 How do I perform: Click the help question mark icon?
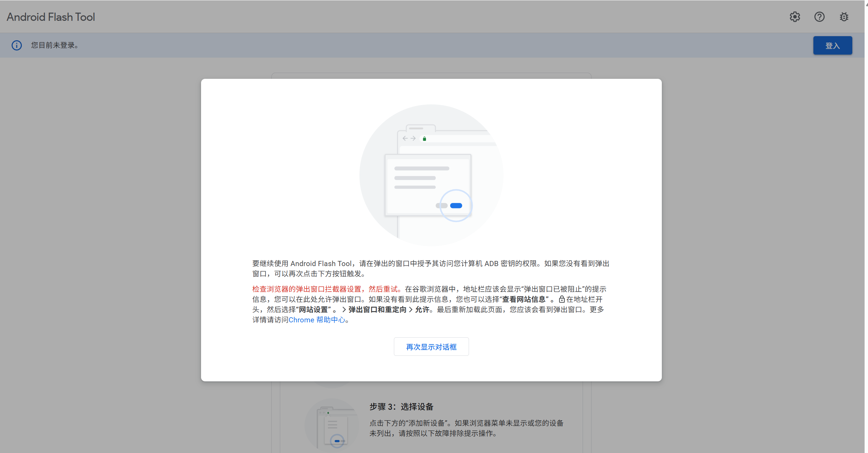click(x=819, y=17)
